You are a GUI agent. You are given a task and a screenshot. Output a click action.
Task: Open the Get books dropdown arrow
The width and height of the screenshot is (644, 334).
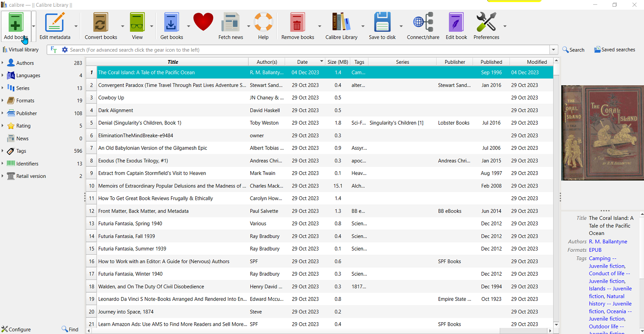[x=189, y=26]
